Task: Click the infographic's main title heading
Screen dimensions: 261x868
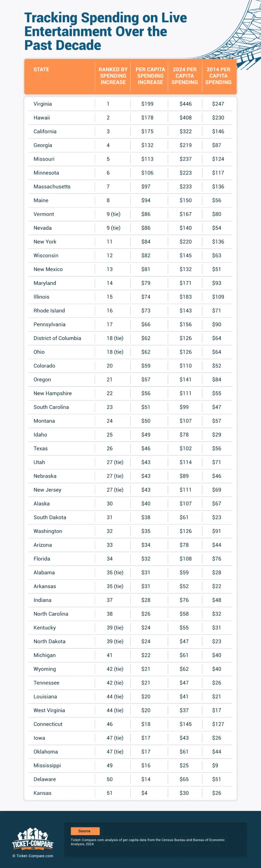Action: pos(105,32)
